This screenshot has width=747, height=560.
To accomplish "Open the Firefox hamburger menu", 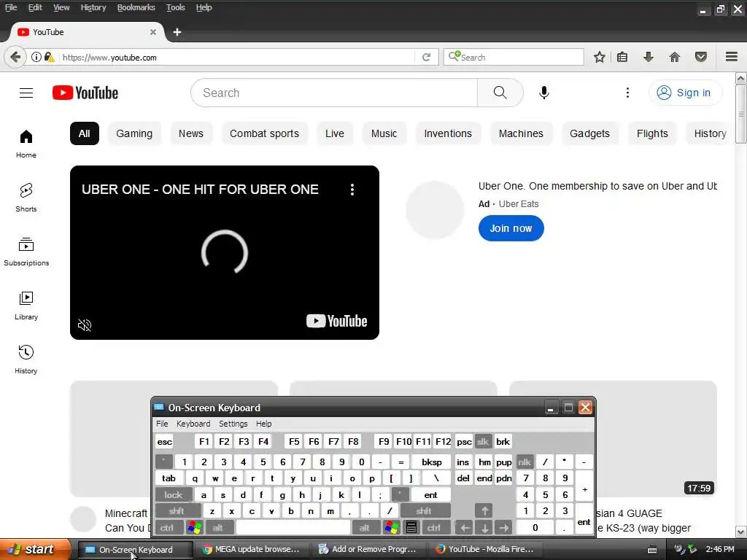I will pyautogui.click(x=732, y=57).
